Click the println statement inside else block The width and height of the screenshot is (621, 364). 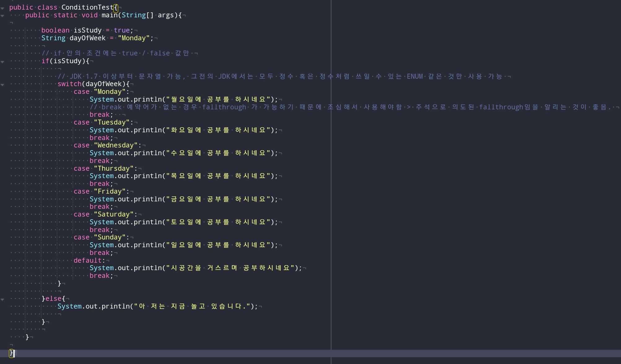157,306
